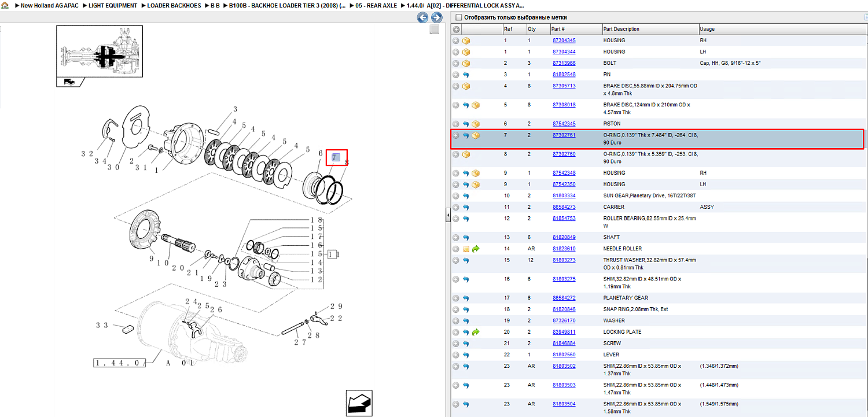Go to the previous page with blue back arrow
Viewport: 868px width, 417px height.
coord(423,17)
